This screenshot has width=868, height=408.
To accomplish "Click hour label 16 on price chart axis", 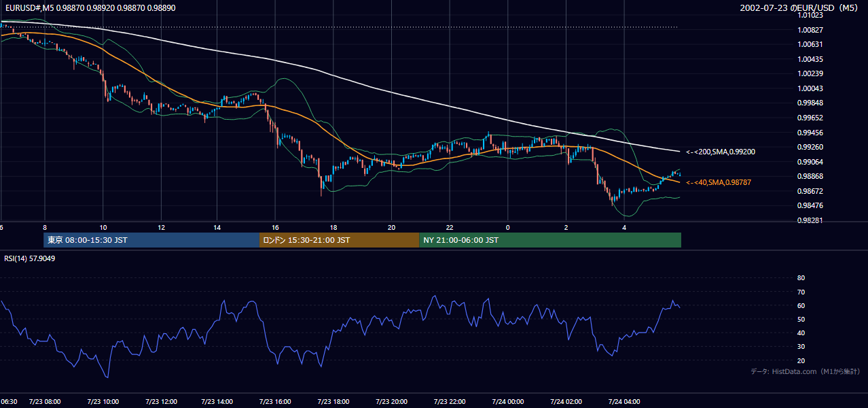I will point(276,227).
